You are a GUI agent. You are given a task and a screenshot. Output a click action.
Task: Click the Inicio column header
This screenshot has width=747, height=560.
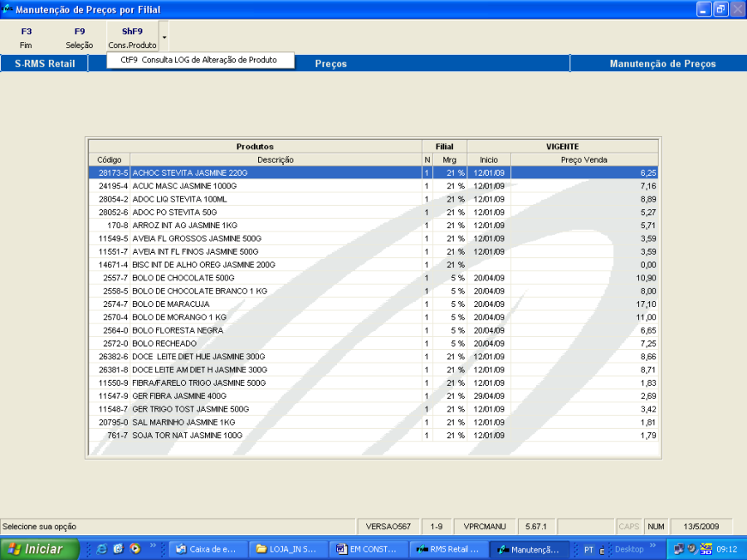point(489,160)
